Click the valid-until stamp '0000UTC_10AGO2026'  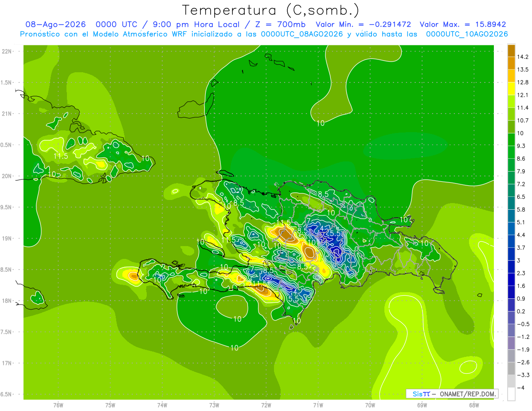[x=466, y=34]
